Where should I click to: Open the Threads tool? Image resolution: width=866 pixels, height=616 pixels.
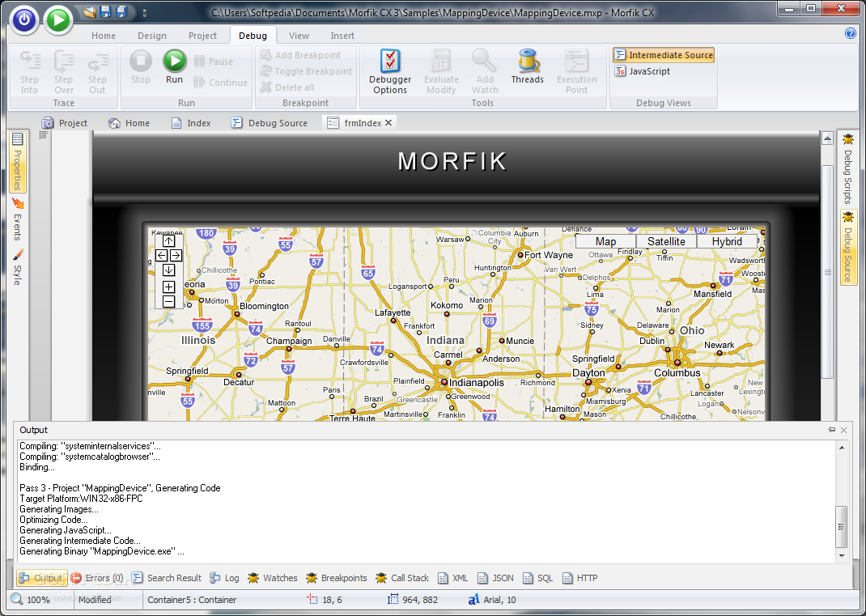(x=528, y=67)
